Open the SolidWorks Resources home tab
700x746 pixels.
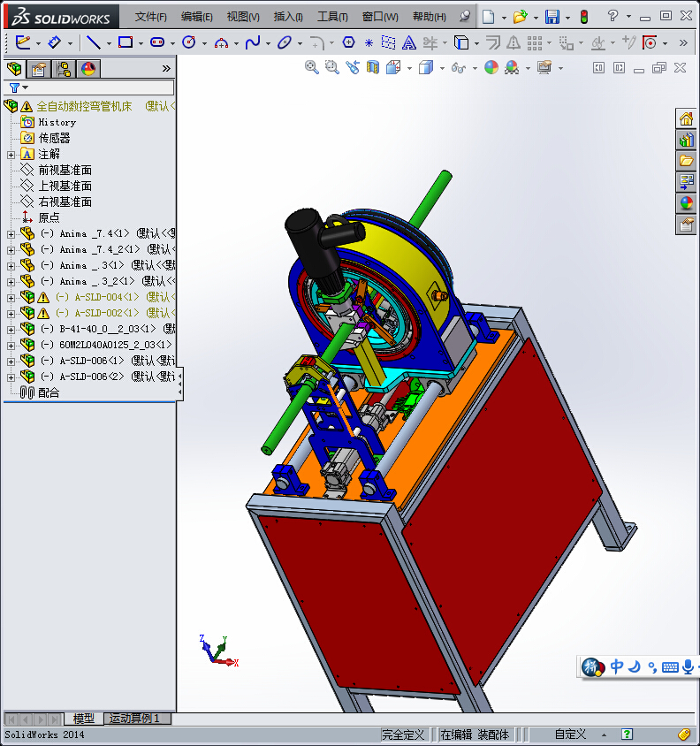tap(686, 119)
